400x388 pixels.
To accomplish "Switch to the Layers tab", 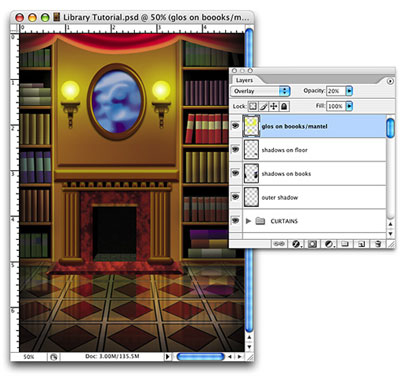I will click(x=244, y=80).
